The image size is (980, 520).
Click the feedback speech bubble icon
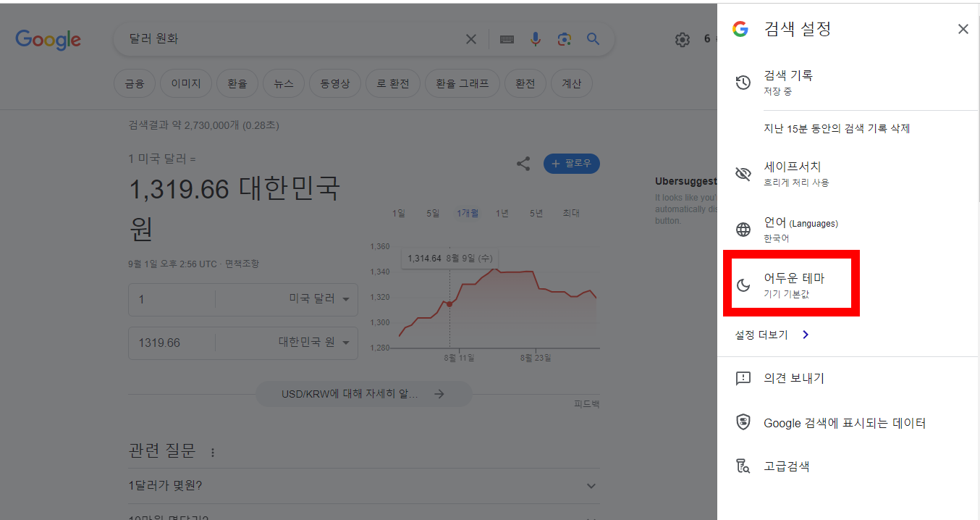click(x=743, y=378)
